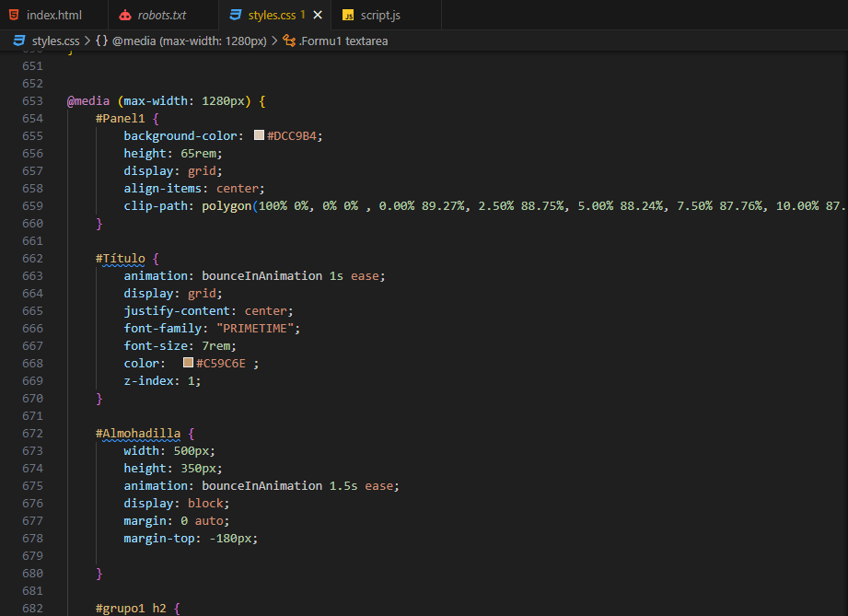This screenshot has height=616, width=848.
Task: Click the robot icon on robots.txt tab
Action: (x=125, y=15)
